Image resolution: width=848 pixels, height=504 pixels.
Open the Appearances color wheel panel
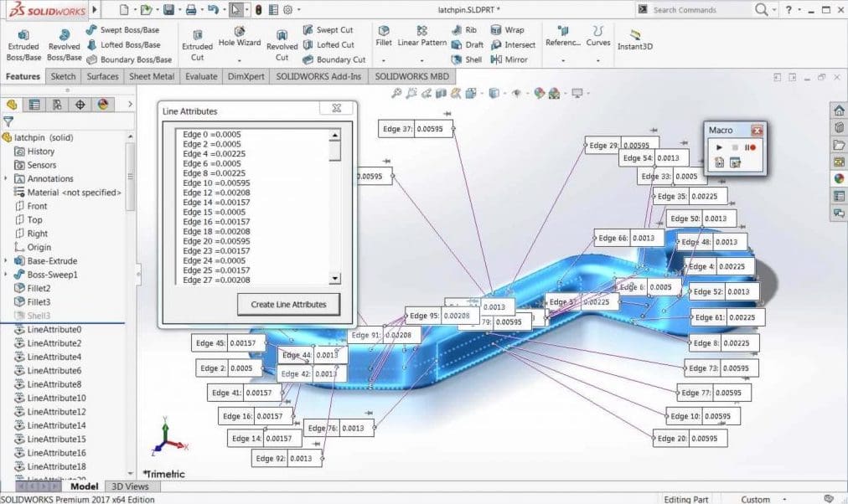pos(838,177)
